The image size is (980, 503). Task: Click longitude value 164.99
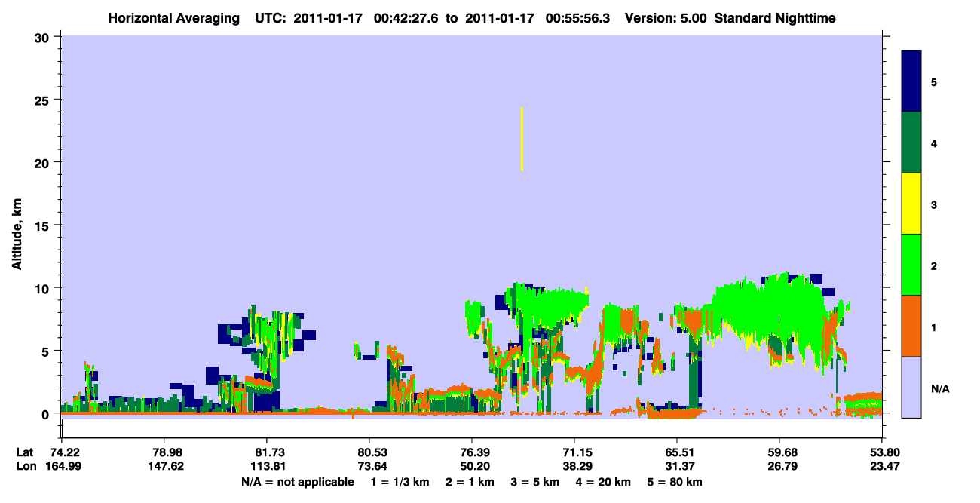coord(64,466)
